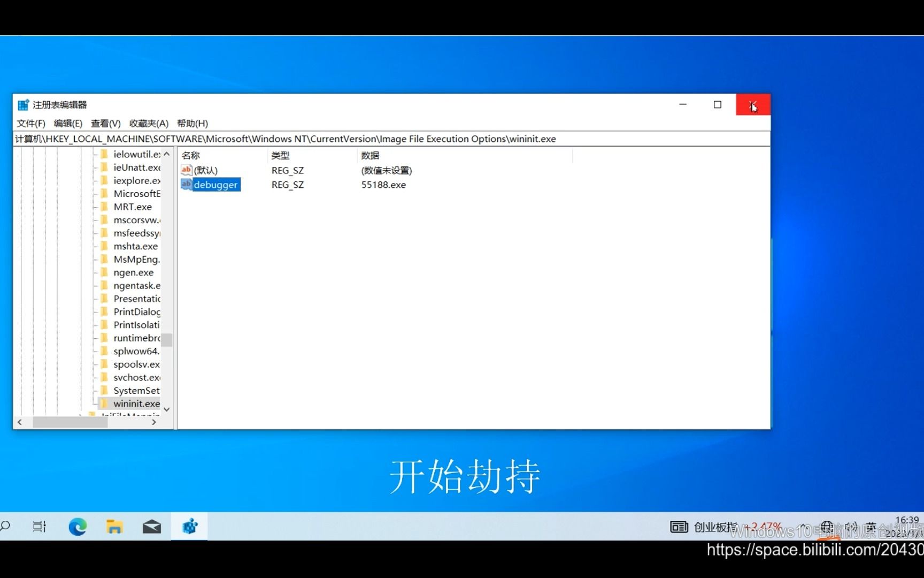
Task: Open taskbar search icon
Action: tap(5, 527)
